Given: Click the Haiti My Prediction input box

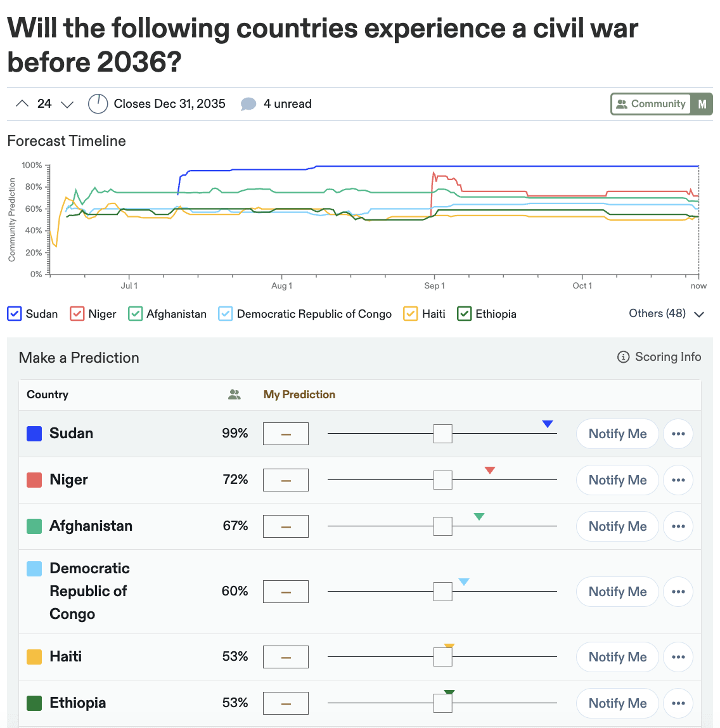Looking at the screenshot, I should tap(286, 657).
